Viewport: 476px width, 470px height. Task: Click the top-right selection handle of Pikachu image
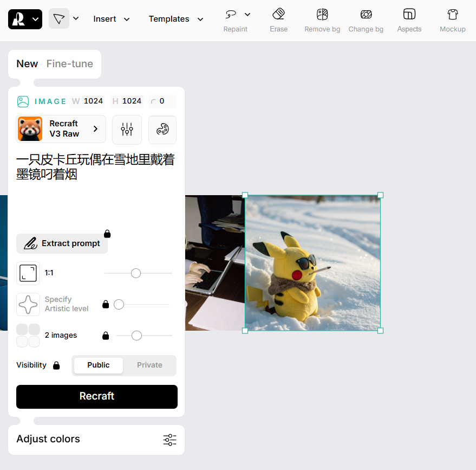(380, 195)
